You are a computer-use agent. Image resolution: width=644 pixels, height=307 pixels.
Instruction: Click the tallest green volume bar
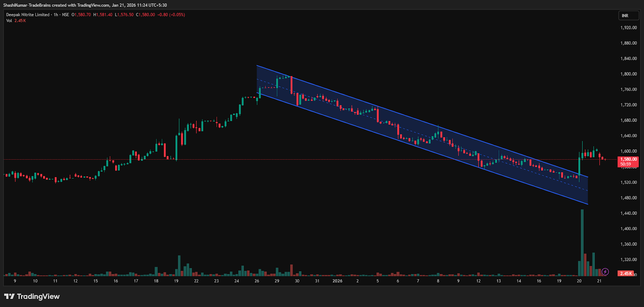coord(582,241)
